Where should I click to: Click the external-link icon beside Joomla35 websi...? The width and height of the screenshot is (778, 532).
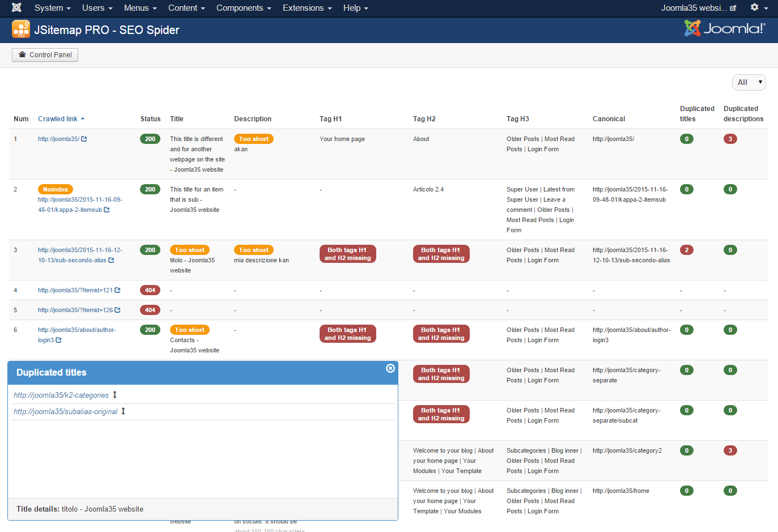coord(733,8)
